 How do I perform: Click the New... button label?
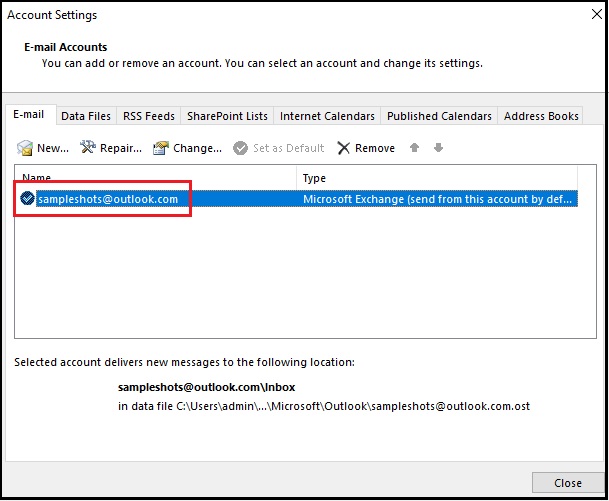click(53, 148)
